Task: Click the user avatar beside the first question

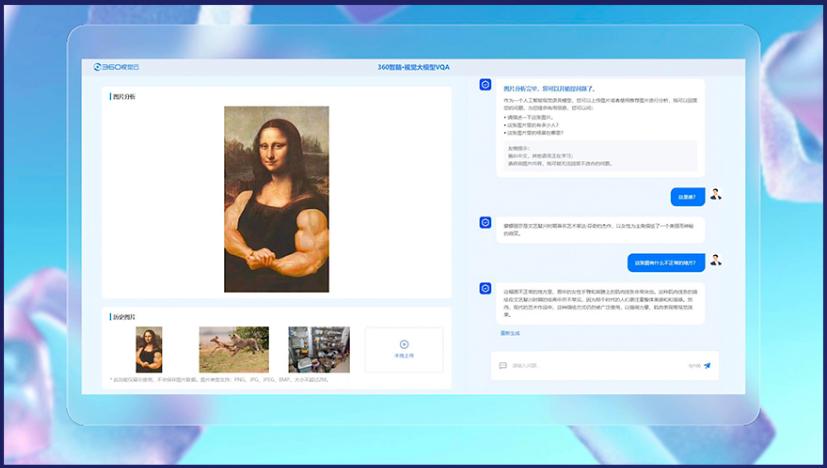Action: [715, 195]
